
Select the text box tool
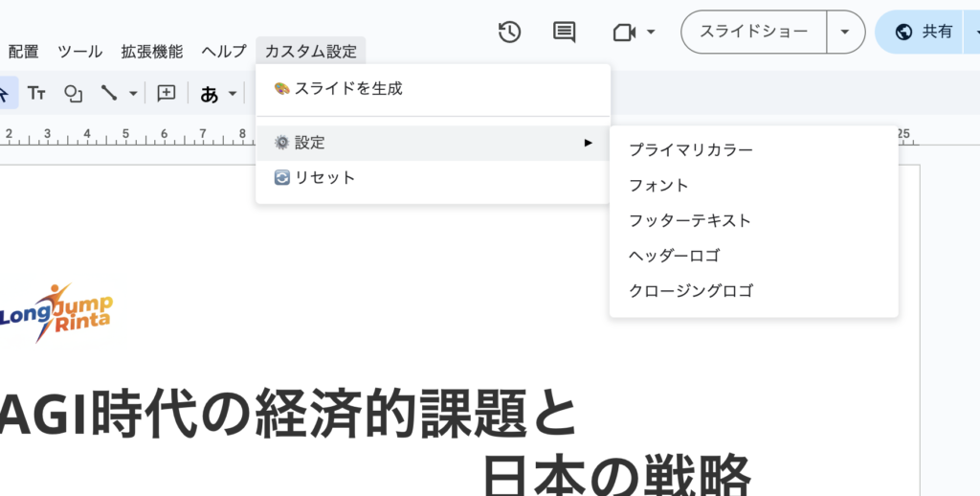pos(36,93)
